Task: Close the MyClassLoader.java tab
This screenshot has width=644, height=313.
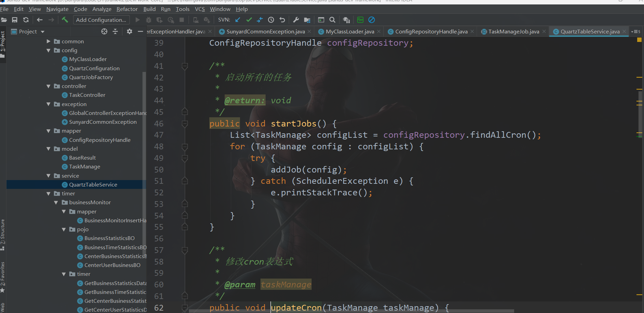Action: [379, 31]
